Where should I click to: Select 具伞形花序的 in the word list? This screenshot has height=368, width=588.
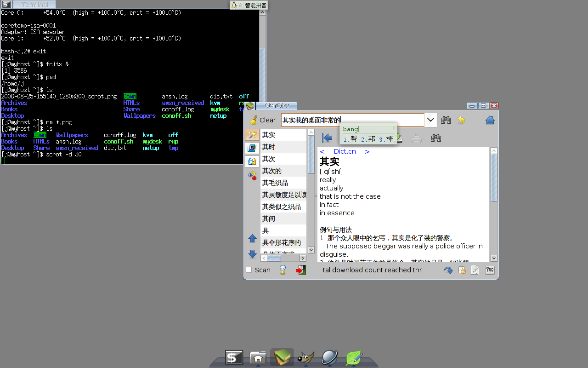[x=283, y=242]
